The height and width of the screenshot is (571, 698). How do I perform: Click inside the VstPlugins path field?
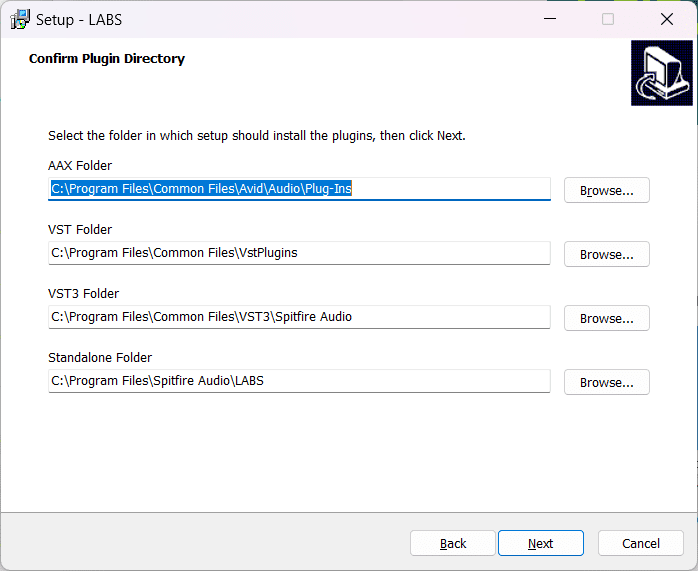tap(299, 253)
